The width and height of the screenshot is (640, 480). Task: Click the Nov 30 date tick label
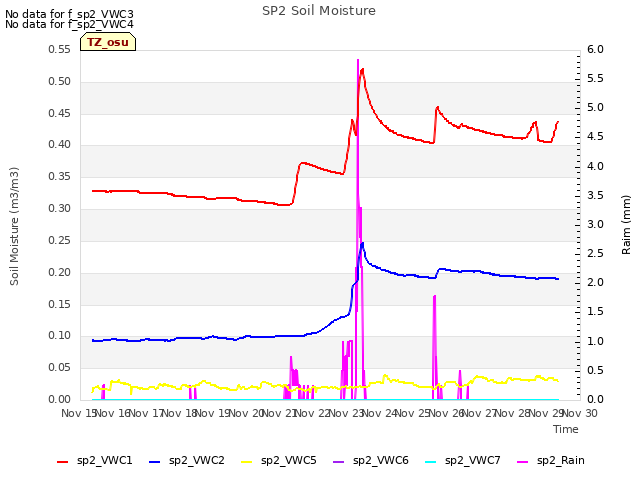coord(580,413)
